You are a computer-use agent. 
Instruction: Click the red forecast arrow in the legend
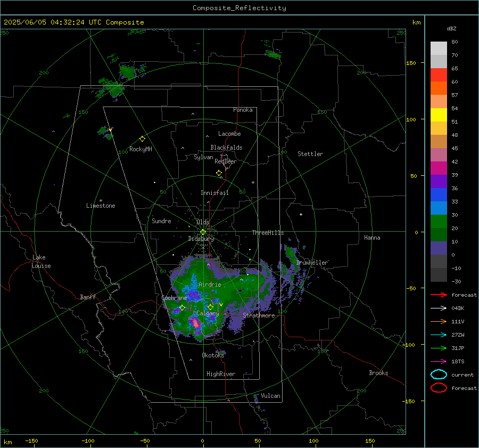439,295
